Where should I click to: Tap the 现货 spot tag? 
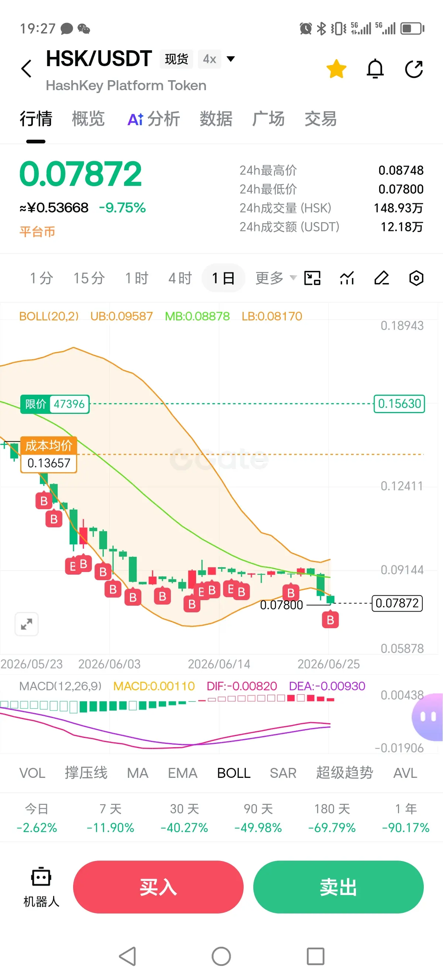[x=176, y=59]
